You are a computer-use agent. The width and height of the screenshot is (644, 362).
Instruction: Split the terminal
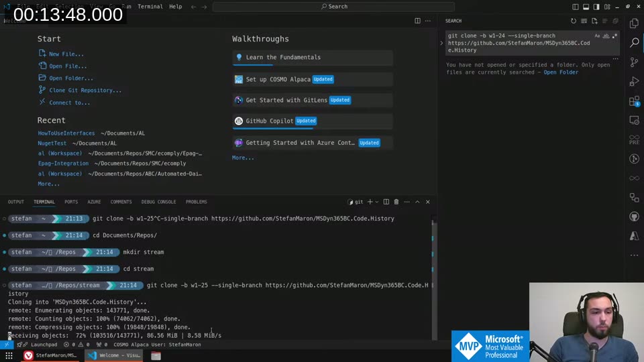click(386, 202)
